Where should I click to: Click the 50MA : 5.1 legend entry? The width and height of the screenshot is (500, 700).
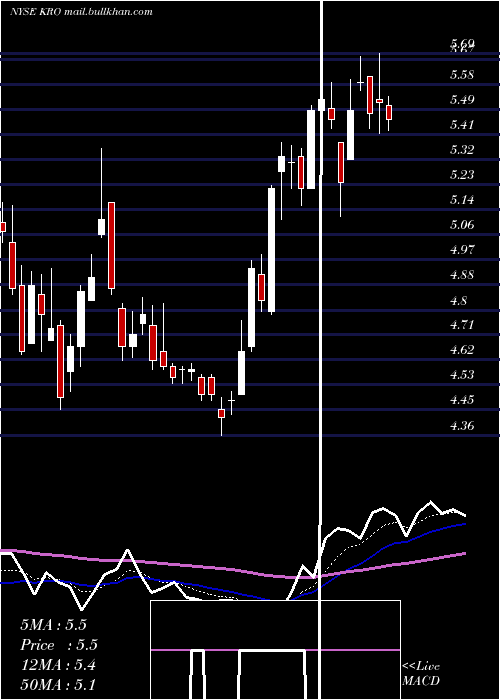tap(58, 684)
